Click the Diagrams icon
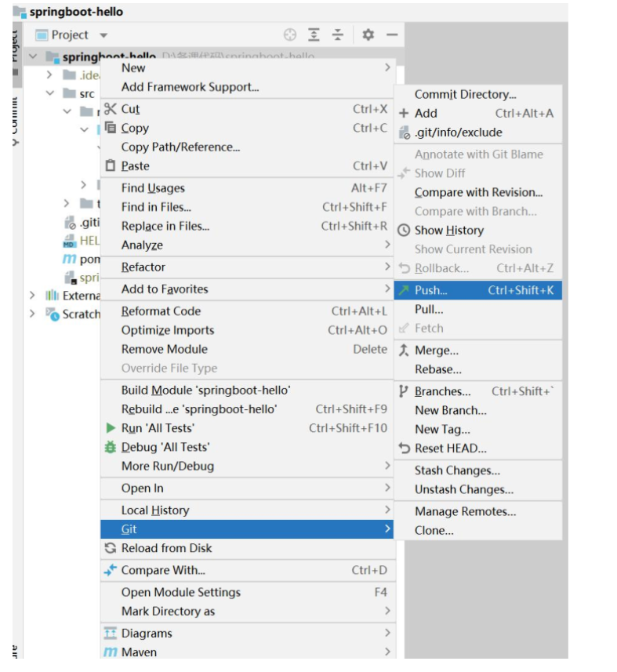Screen dimensions: 617x672 point(111,633)
